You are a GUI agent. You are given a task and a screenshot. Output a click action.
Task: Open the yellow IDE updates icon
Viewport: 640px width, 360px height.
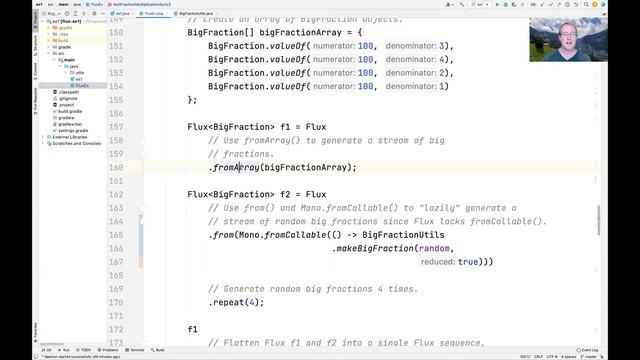595,4
